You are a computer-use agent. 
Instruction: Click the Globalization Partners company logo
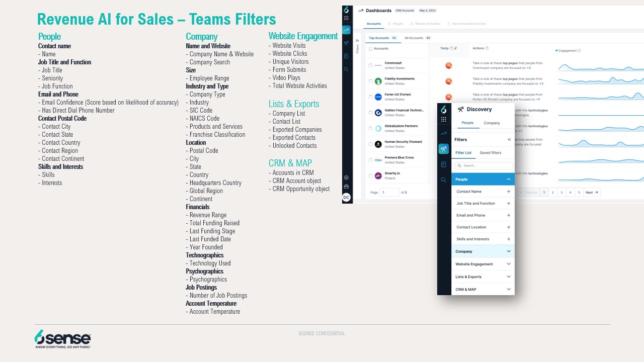[378, 128]
